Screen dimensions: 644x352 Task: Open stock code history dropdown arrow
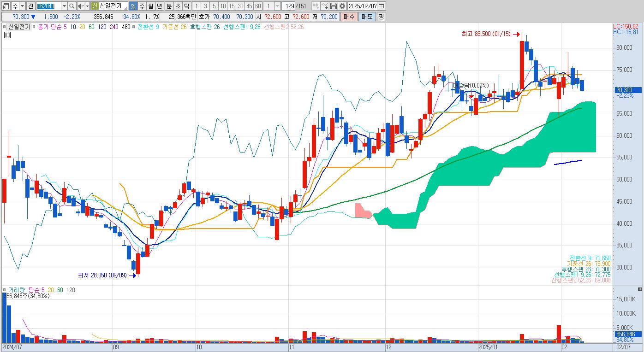[x=64, y=6]
